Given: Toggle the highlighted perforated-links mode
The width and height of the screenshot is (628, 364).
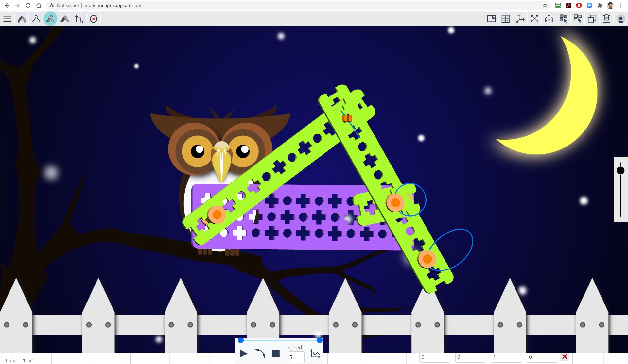Looking at the screenshot, I should (x=50, y=19).
